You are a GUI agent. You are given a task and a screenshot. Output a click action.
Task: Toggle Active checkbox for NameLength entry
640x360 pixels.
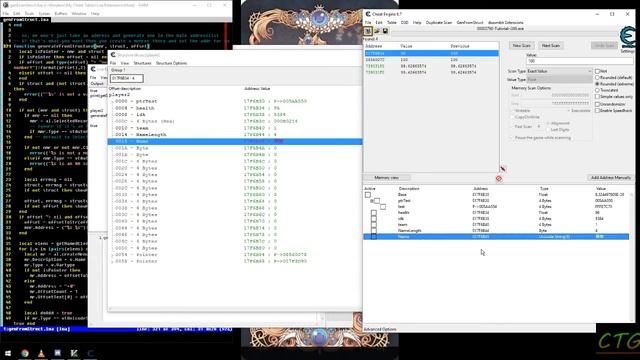pyautogui.click(x=373, y=231)
